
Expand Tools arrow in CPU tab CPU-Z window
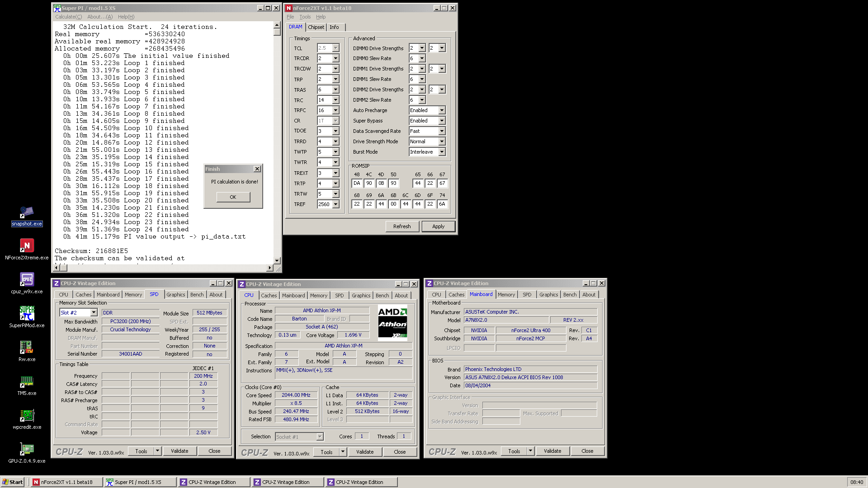click(x=343, y=452)
